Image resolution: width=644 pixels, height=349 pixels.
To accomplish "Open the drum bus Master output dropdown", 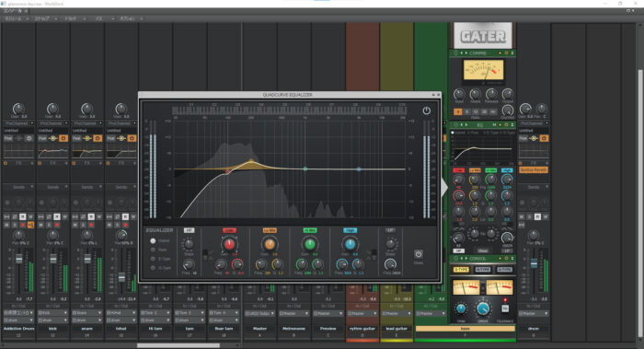I will click(x=534, y=313).
